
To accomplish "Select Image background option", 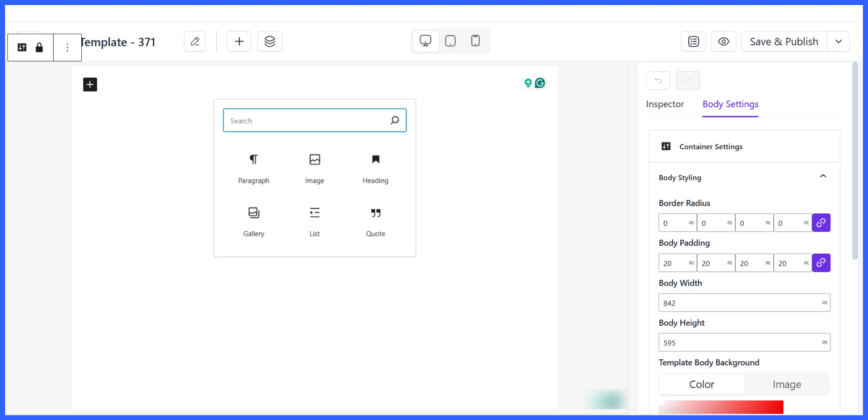I will click(787, 384).
